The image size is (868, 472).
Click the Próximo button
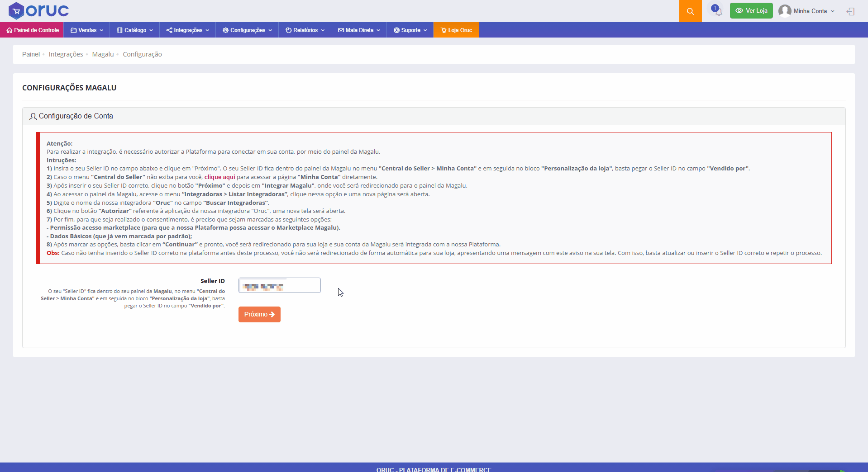click(259, 314)
